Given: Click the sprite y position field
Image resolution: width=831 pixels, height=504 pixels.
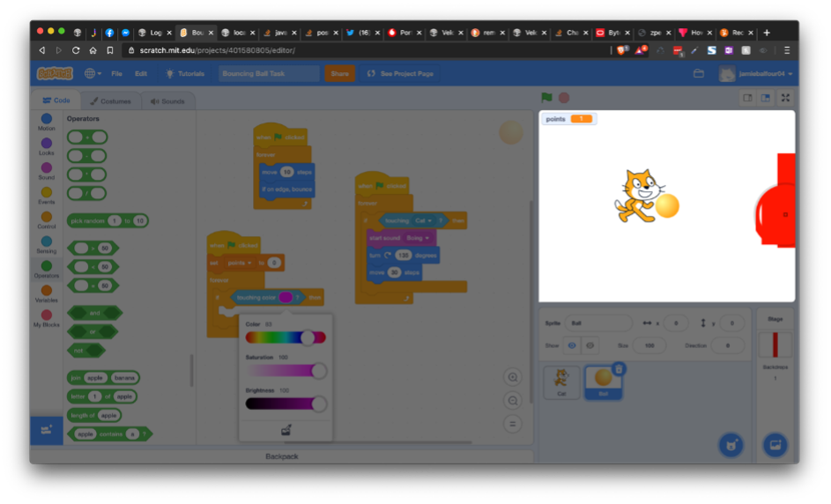Looking at the screenshot, I should tap(731, 322).
